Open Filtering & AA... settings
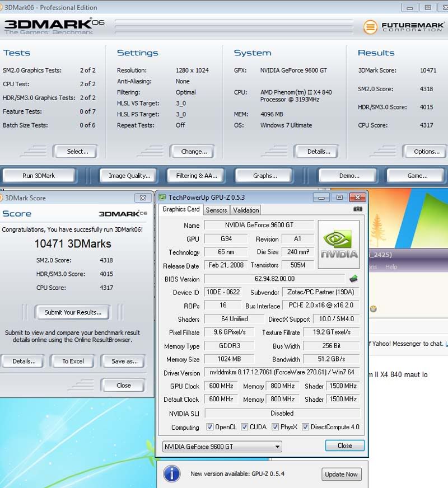 197,176
